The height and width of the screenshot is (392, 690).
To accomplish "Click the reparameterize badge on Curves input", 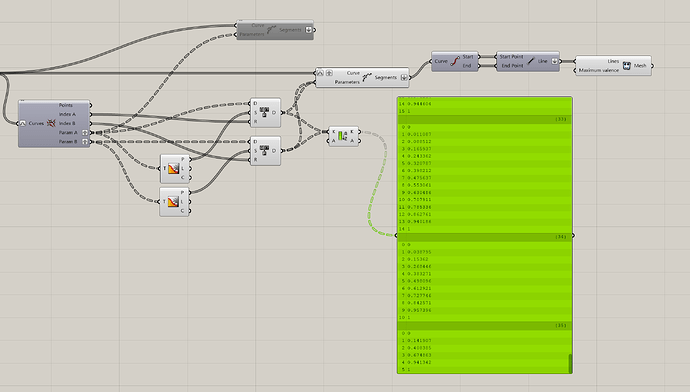I will point(23,123).
